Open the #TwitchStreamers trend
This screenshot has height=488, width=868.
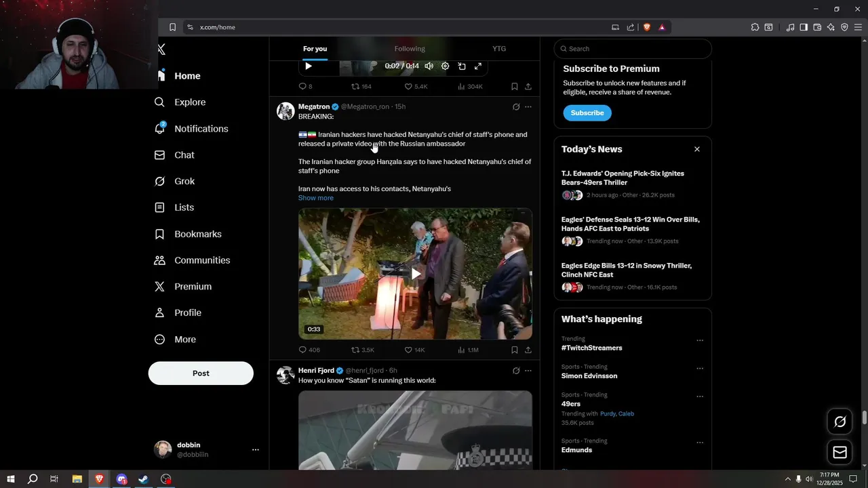coord(591,348)
